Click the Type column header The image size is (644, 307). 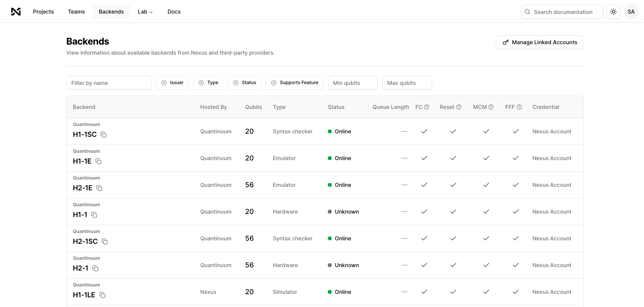pyautogui.click(x=279, y=107)
